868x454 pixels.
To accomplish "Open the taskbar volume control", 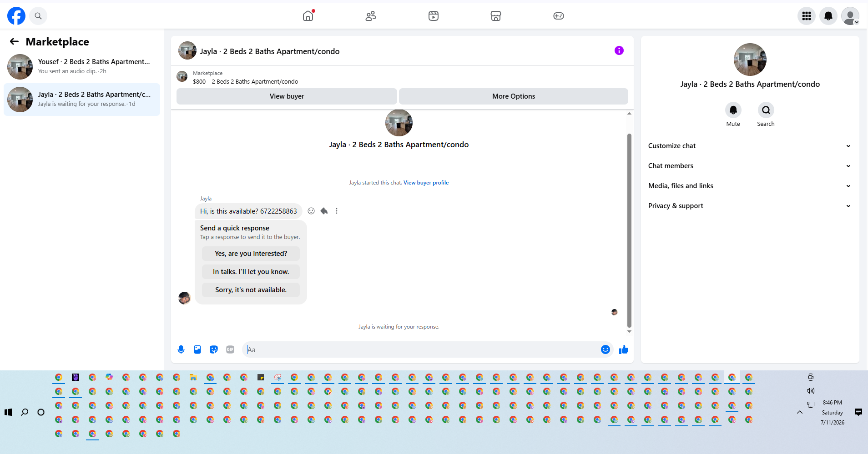I will [x=811, y=391].
